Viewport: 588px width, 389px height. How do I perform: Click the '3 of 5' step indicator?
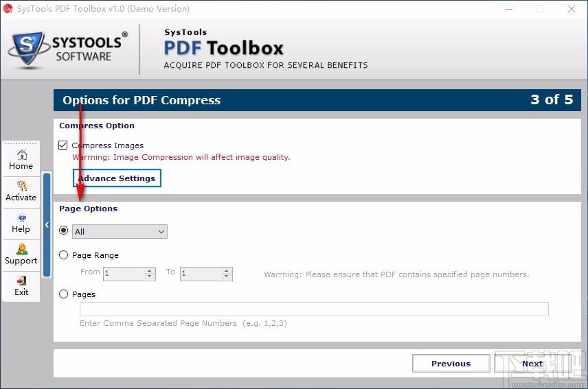coord(552,99)
